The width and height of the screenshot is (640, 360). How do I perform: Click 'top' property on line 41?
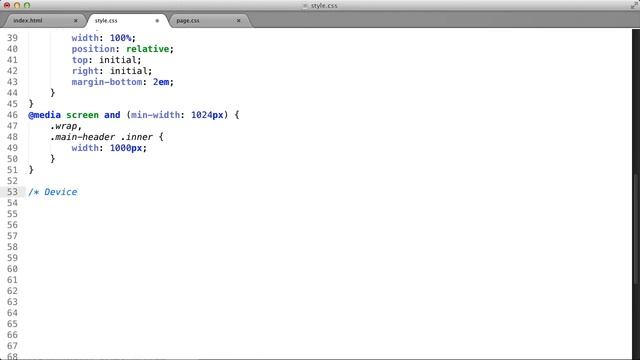point(80,60)
